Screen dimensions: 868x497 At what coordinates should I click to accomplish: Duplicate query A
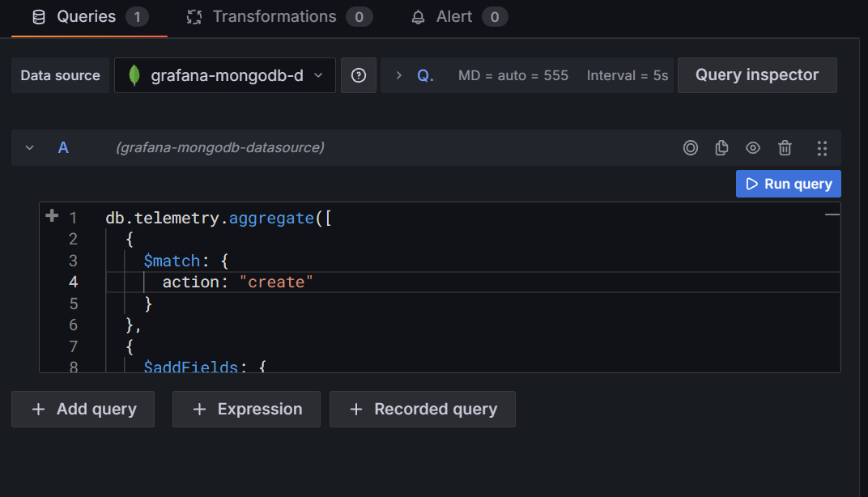tap(721, 148)
